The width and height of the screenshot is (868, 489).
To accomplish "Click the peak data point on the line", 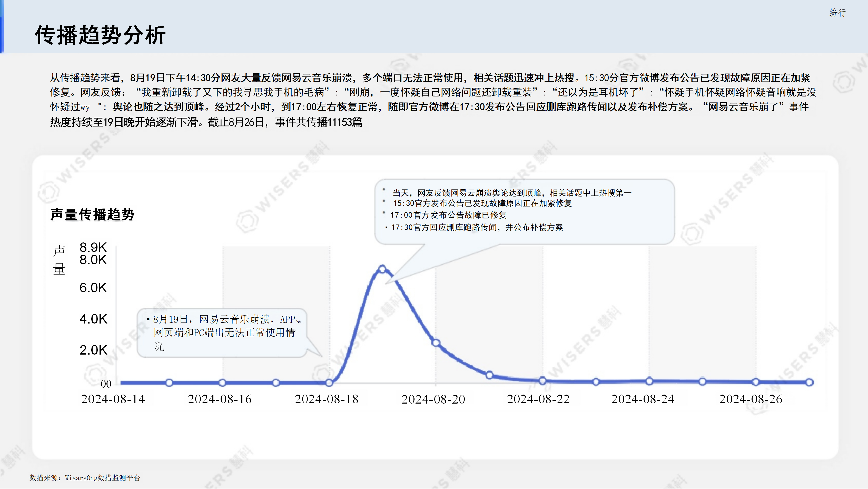I will pos(382,269).
